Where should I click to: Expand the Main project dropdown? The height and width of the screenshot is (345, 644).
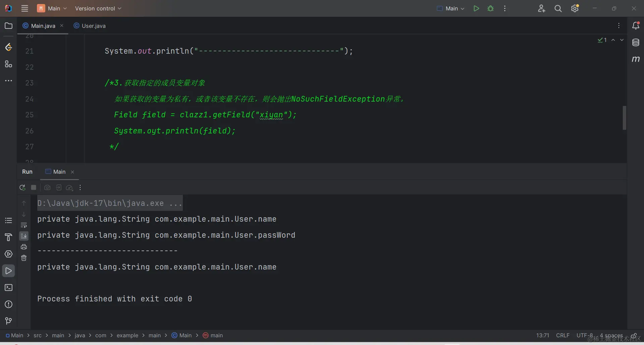52,8
